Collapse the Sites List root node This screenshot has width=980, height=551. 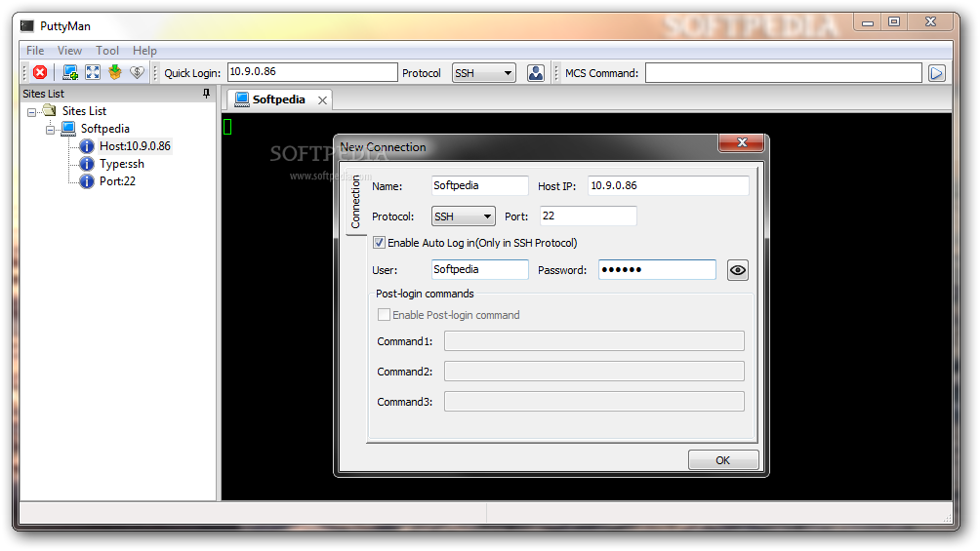[31, 112]
